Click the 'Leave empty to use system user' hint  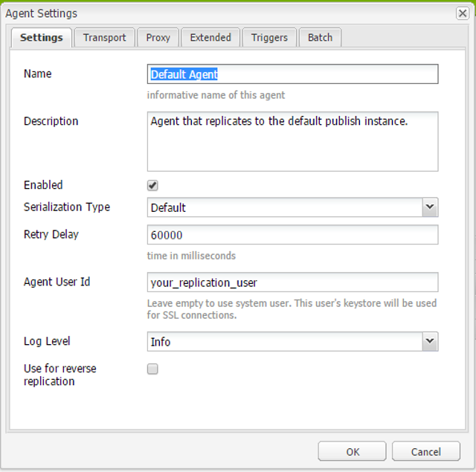point(292,309)
